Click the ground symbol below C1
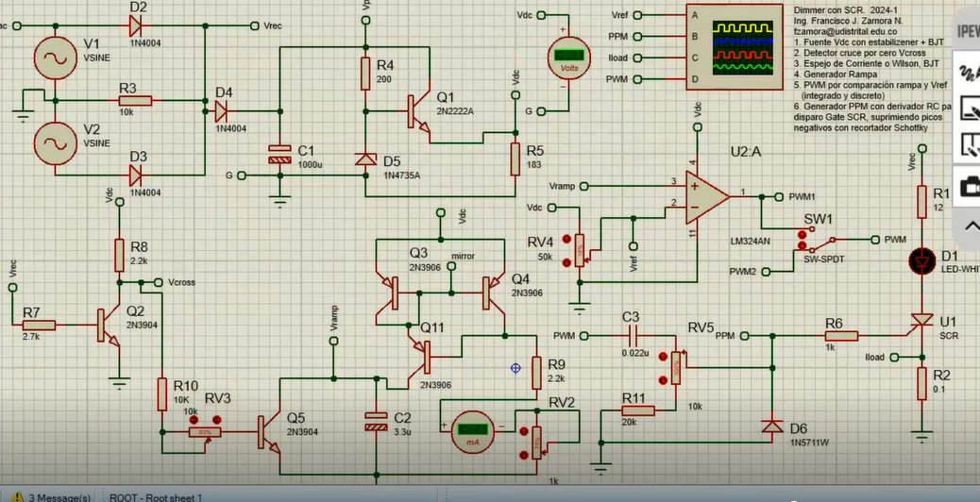Screen dimensions: 980x502 point(280,202)
